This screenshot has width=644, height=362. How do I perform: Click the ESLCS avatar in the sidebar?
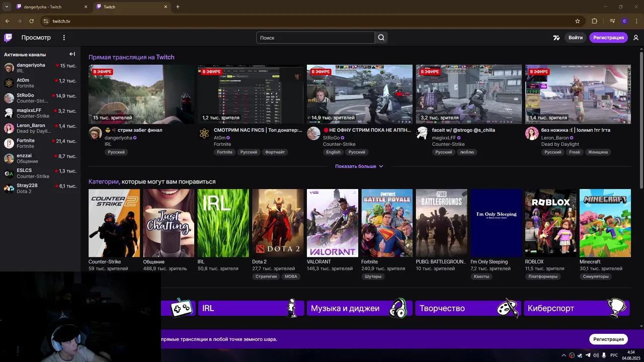(9, 173)
